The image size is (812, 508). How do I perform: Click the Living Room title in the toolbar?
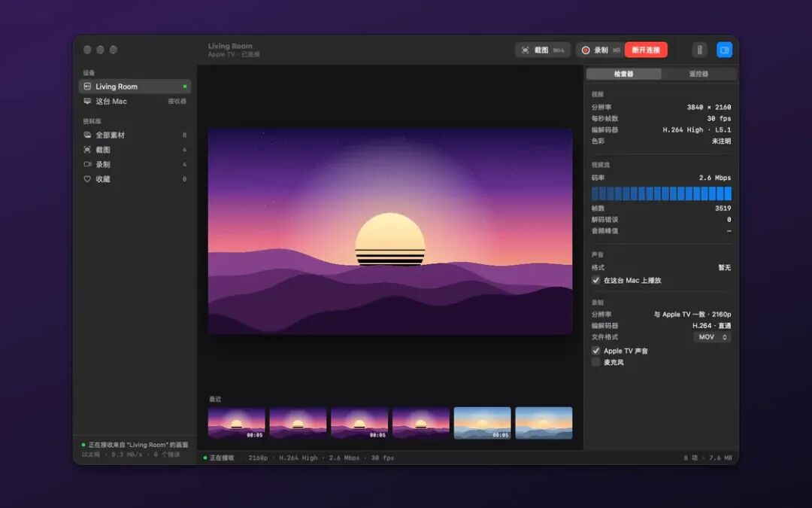click(x=230, y=46)
